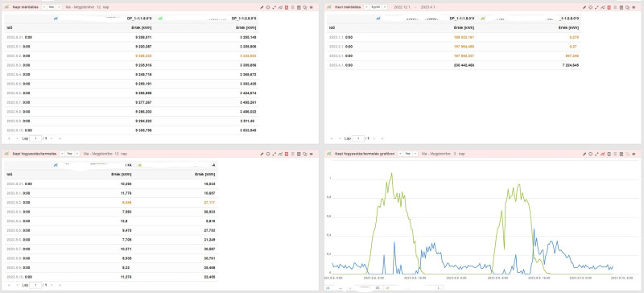The width and height of the screenshot is (644, 293).
Task: Click the Havi mérőállás panel title
Action: (x=348, y=7)
